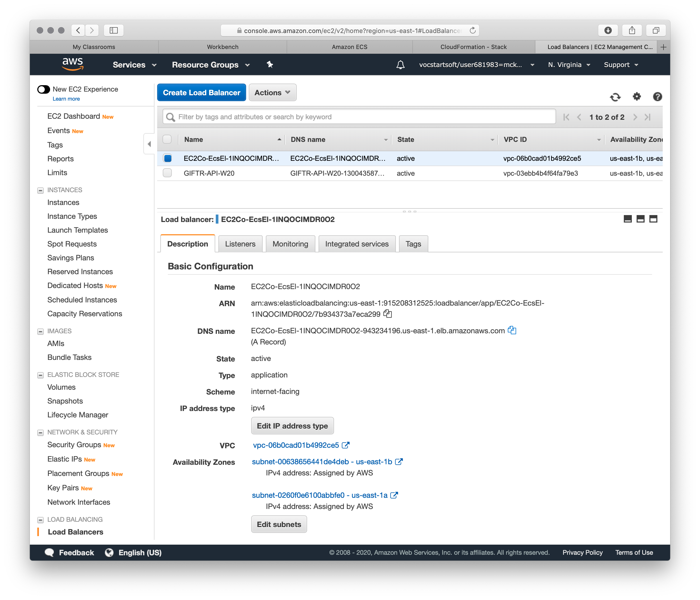The height and width of the screenshot is (600, 700).
Task: Go to last page of results
Action: [647, 117]
